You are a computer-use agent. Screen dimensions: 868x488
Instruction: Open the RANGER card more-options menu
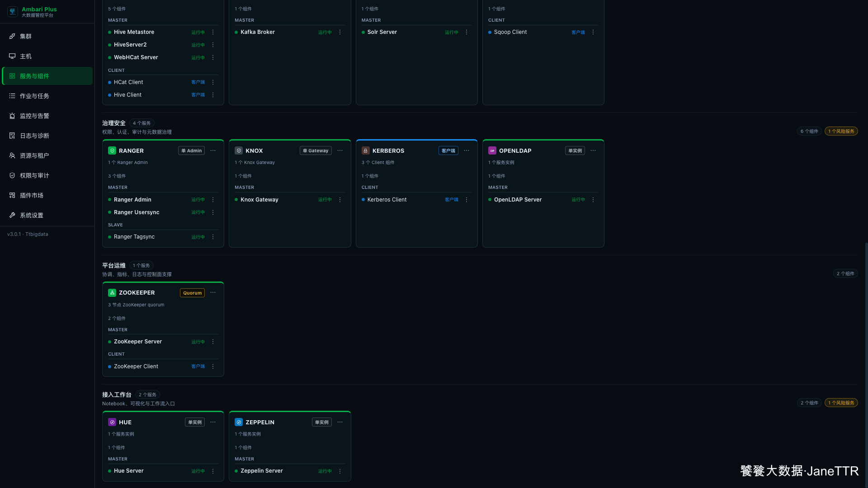(213, 150)
